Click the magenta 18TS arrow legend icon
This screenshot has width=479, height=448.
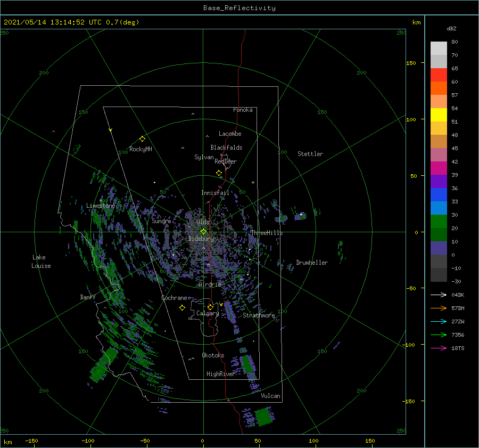(439, 348)
